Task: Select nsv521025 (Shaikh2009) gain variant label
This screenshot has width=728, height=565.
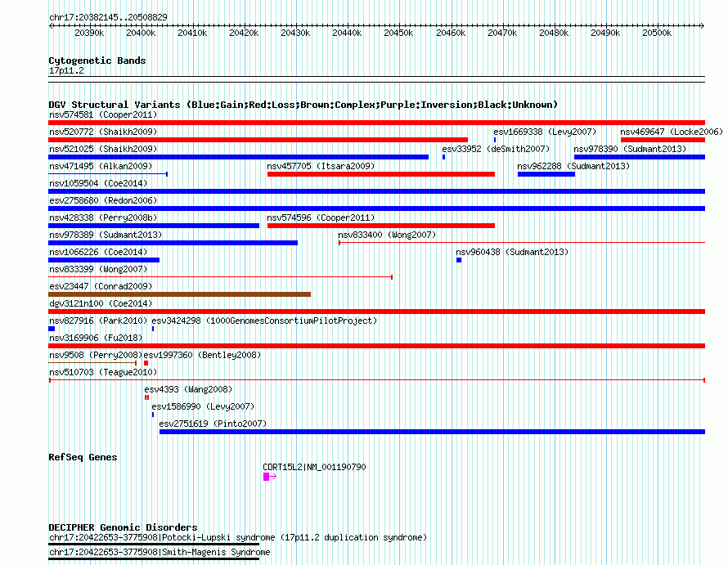Action: point(103,149)
